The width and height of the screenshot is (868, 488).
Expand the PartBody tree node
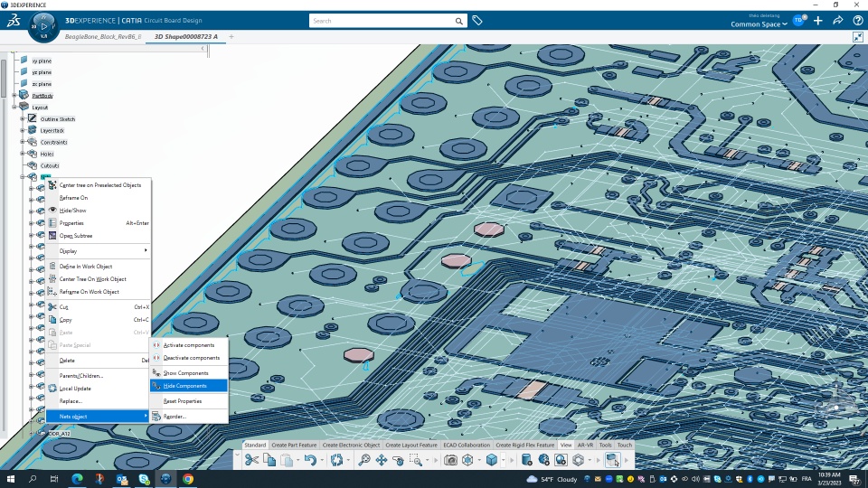click(14, 95)
